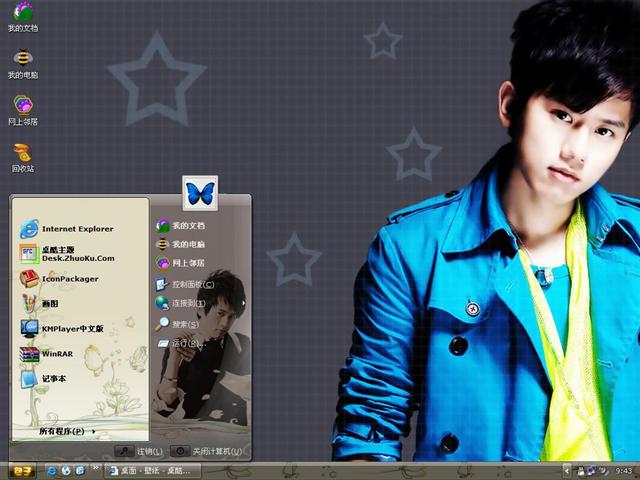Switch to the 桌面 - 壁纸 taskbar window
Image resolution: width=640 pixels, height=480 pixels.
(152, 471)
